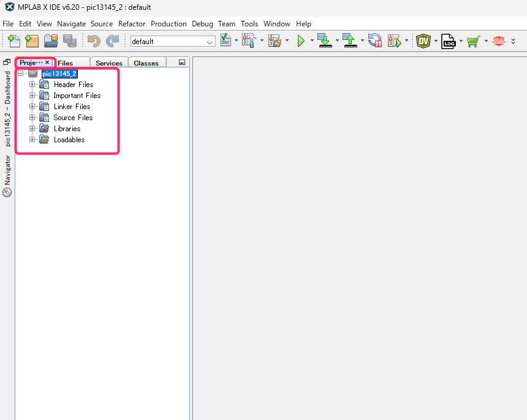
Task: Switch to the Classes tab
Action: click(x=146, y=63)
